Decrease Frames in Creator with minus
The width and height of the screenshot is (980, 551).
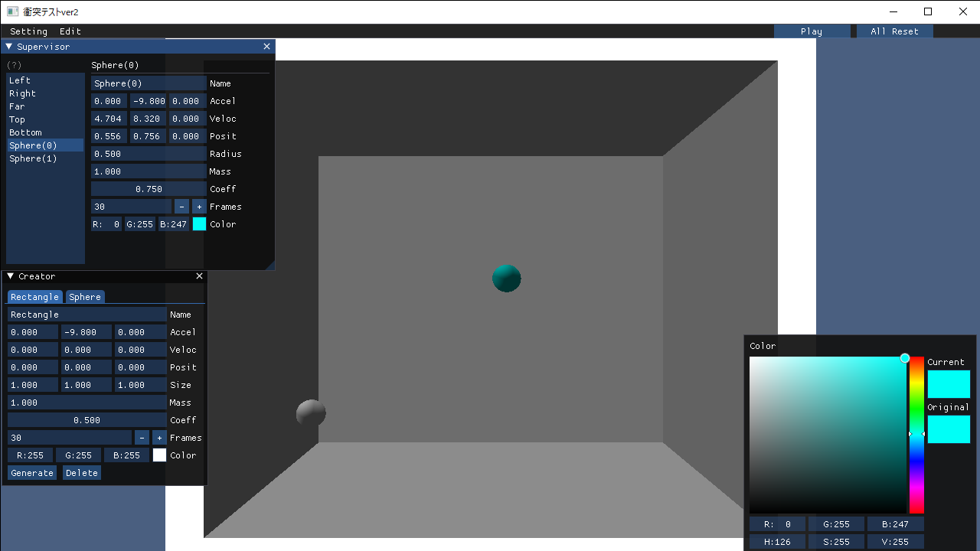(142, 438)
